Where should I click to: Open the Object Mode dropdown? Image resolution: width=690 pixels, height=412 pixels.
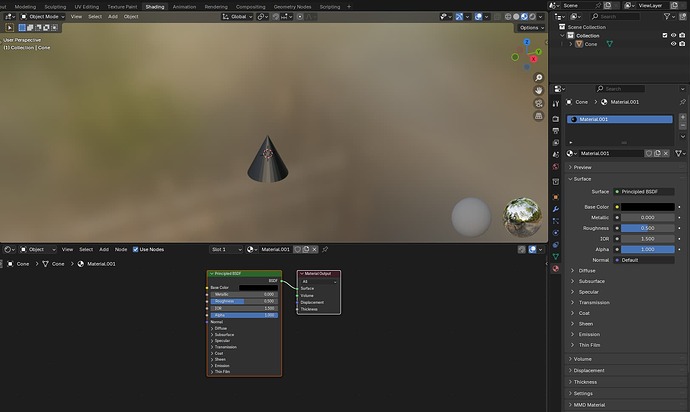(42, 17)
